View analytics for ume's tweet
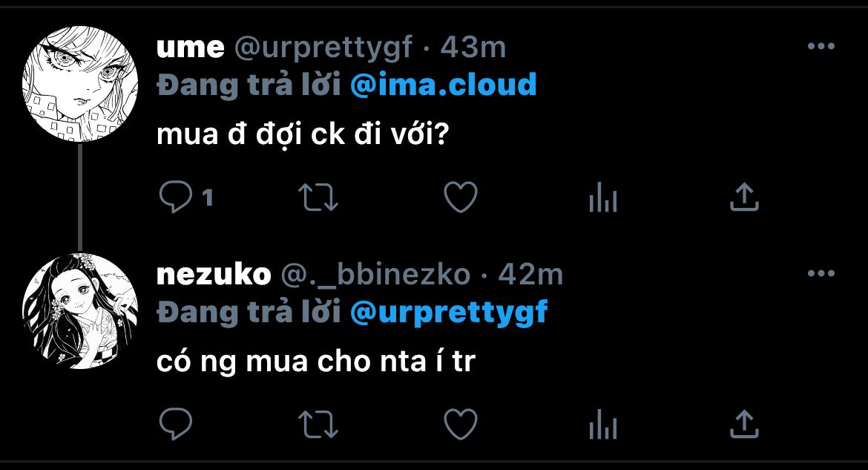This screenshot has width=868, height=470. pos(602,198)
